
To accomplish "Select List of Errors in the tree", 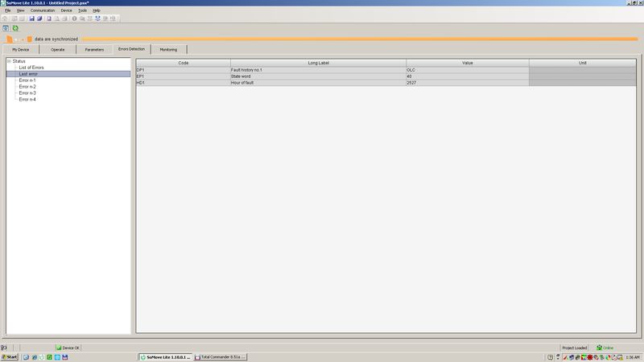I will [x=31, y=68].
